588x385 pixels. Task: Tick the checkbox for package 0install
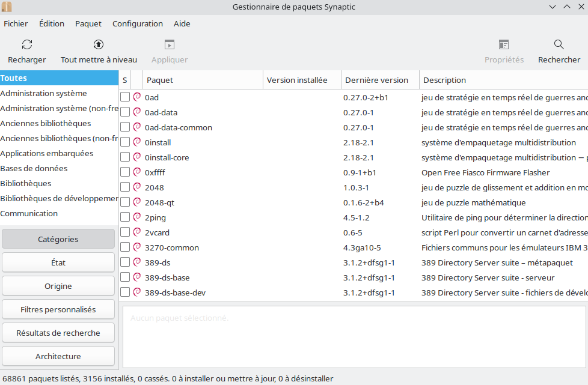click(125, 142)
